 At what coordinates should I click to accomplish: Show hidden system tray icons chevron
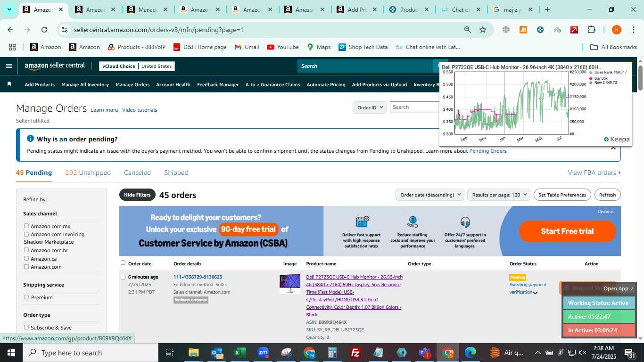(537, 353)
